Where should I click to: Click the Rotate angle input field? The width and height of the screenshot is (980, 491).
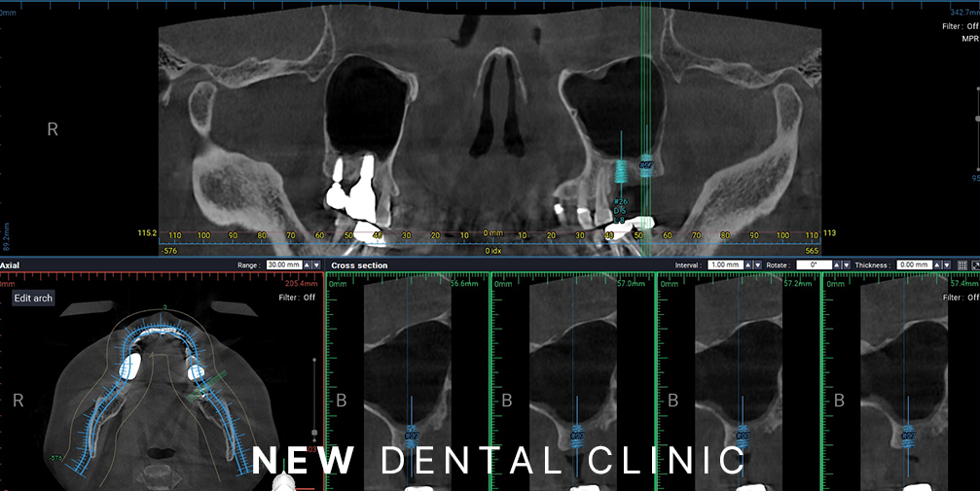click(812, 264)
